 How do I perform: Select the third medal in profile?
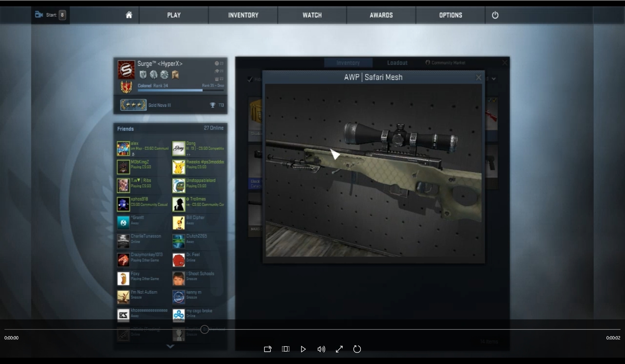(164, 75)
